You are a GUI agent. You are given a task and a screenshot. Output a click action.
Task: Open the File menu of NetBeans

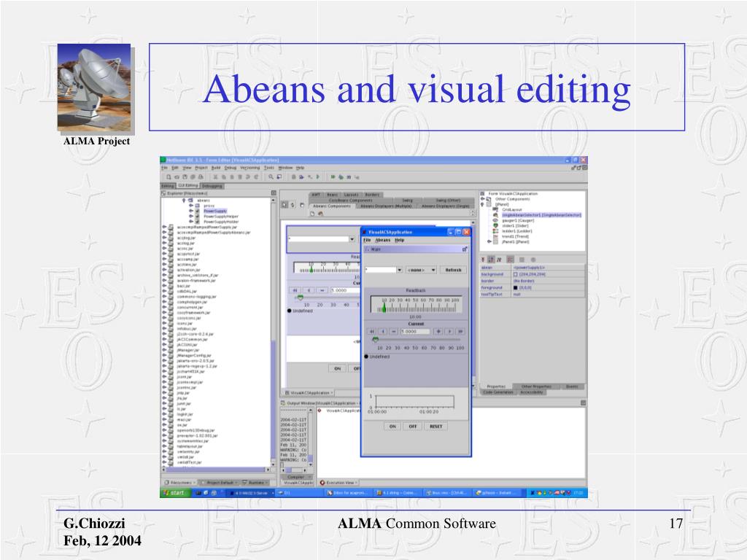[164, 168]
